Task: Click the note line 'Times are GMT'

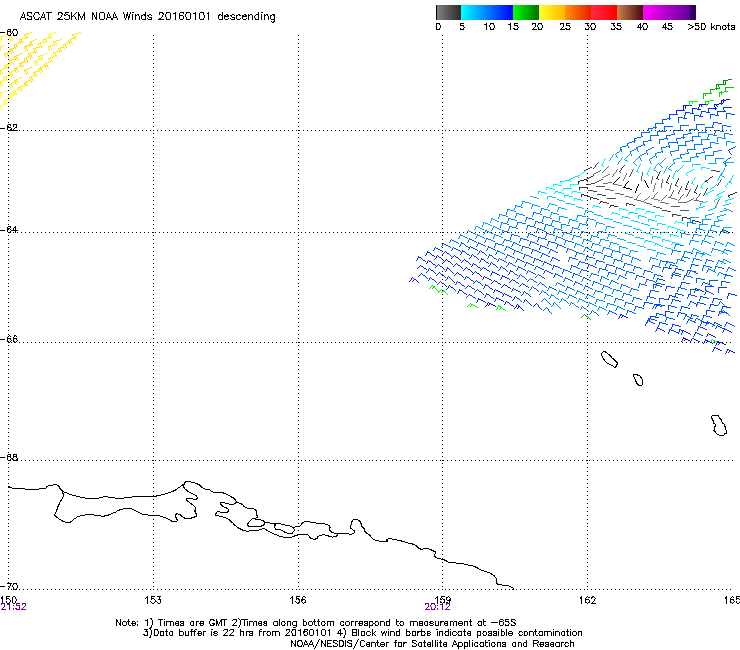Action: pyautogui.click(x=194, y=623)
